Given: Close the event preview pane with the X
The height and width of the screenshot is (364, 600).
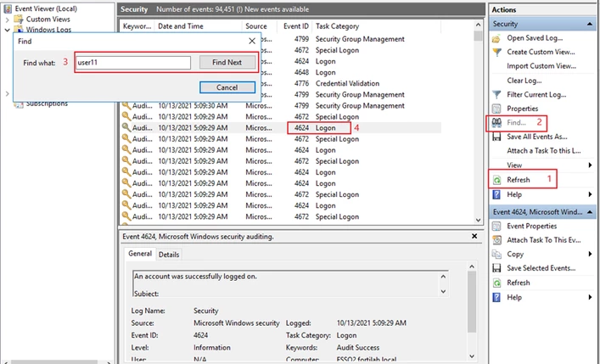Looking at the screenshot, I should pos(474,236).
